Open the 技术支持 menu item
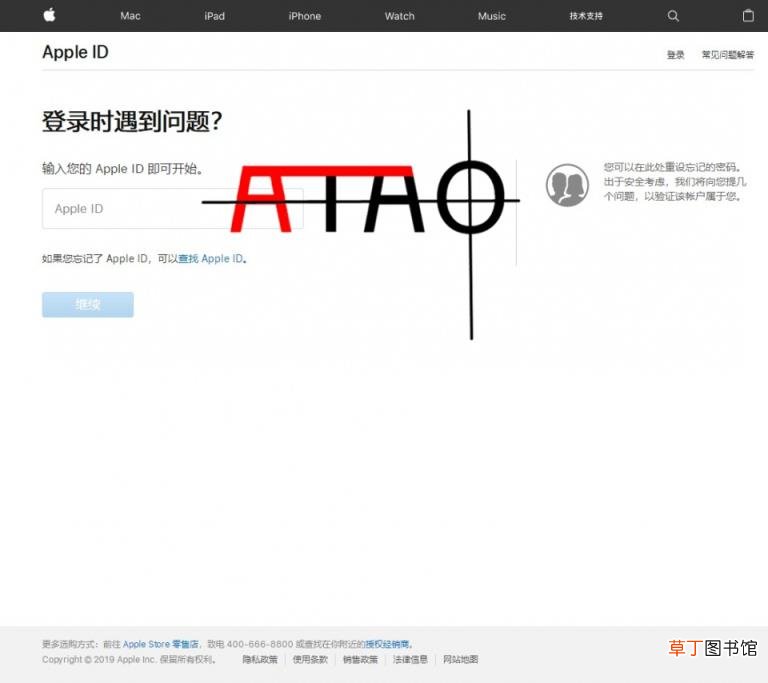 pos(586,16)
